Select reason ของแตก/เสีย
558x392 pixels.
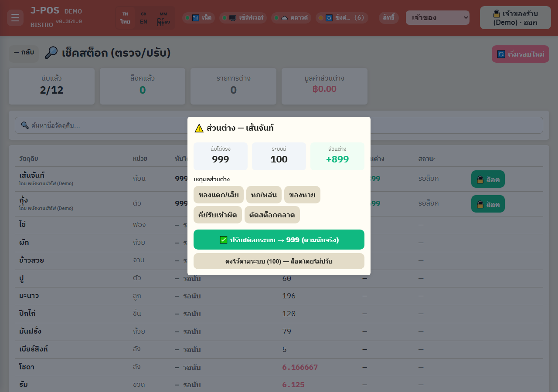218,195
